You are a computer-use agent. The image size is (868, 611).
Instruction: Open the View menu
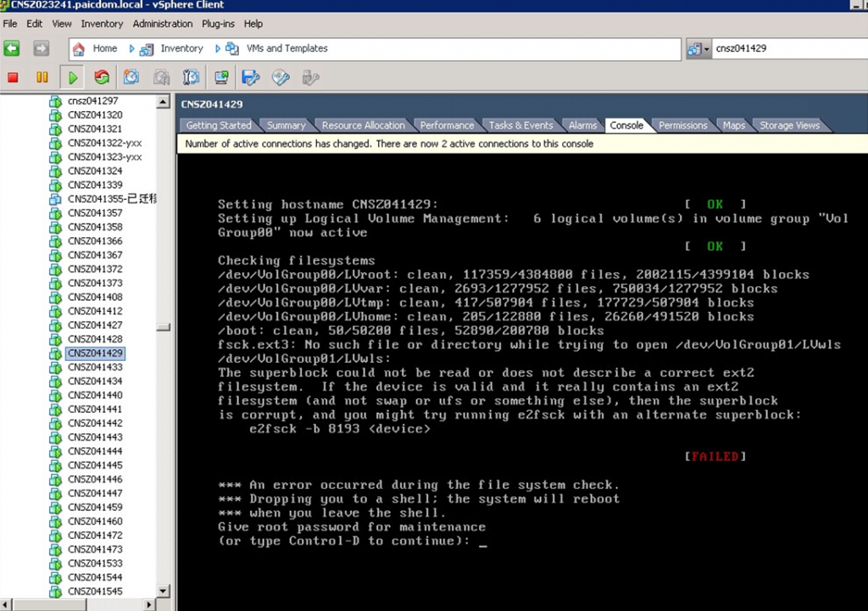point(61,24)
